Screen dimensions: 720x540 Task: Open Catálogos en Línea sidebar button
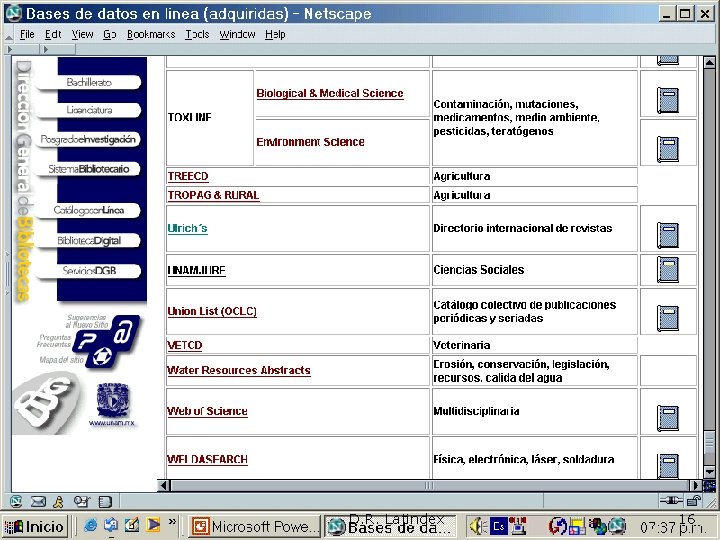click(x=89, y=210)
